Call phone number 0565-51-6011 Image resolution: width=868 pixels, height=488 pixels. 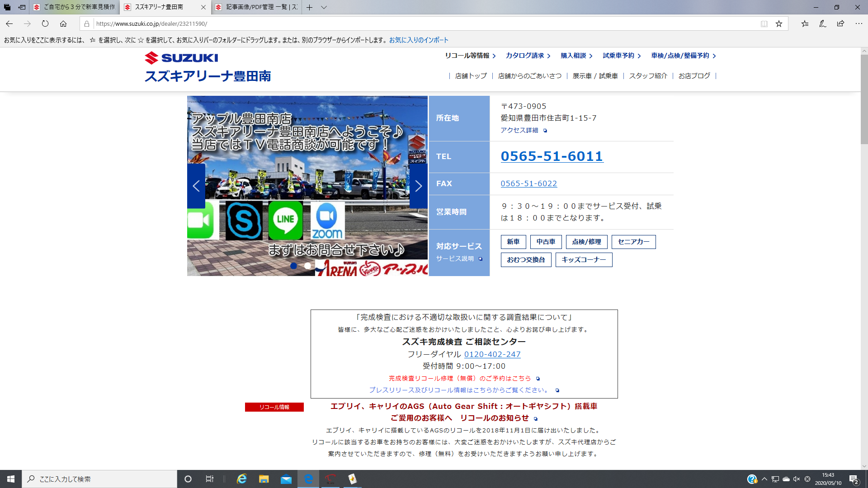tap(552, 156)
